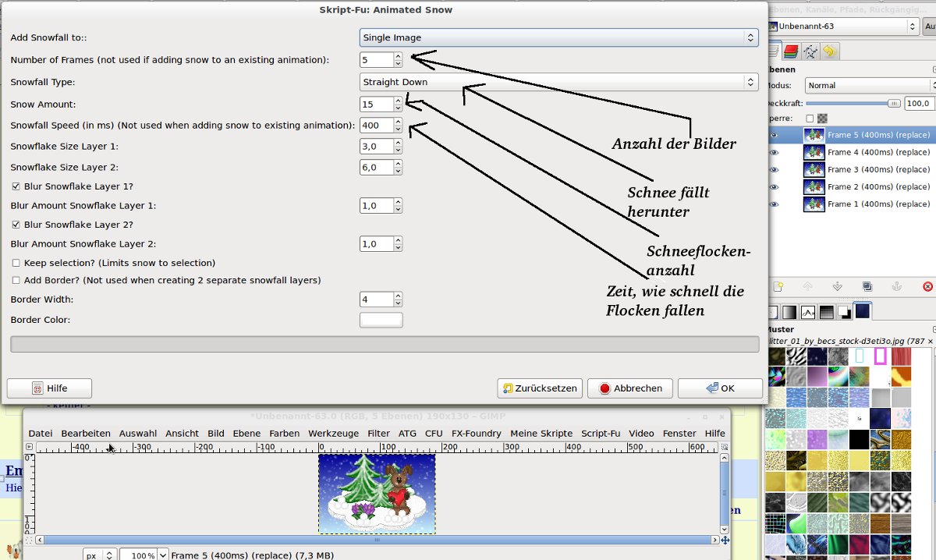Click the Border Color swatch
Image resolution: width=936 pixels, height=560 pixels.
(381, 320)
